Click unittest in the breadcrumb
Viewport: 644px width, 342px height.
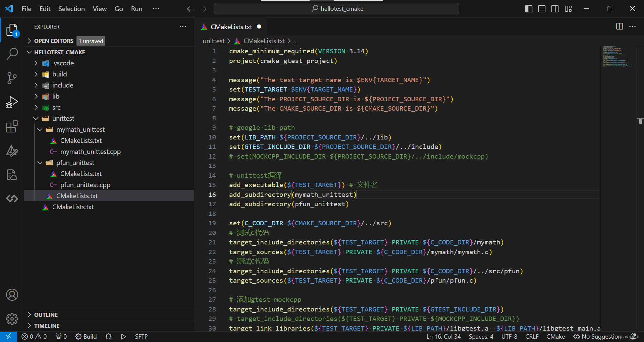click(214, 41)
